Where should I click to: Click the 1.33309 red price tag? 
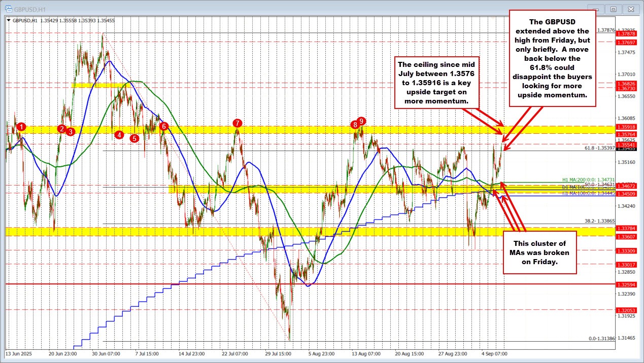[x=626, y=251]
